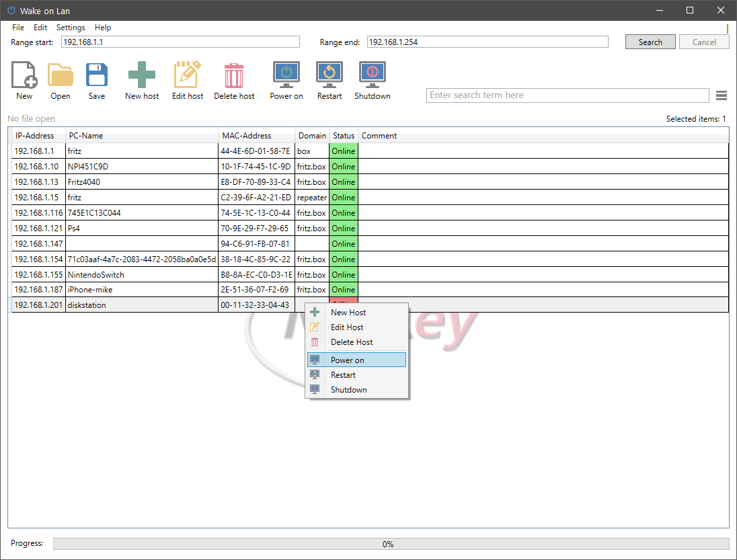Select the row with IP 192.168.1.1

371,151
